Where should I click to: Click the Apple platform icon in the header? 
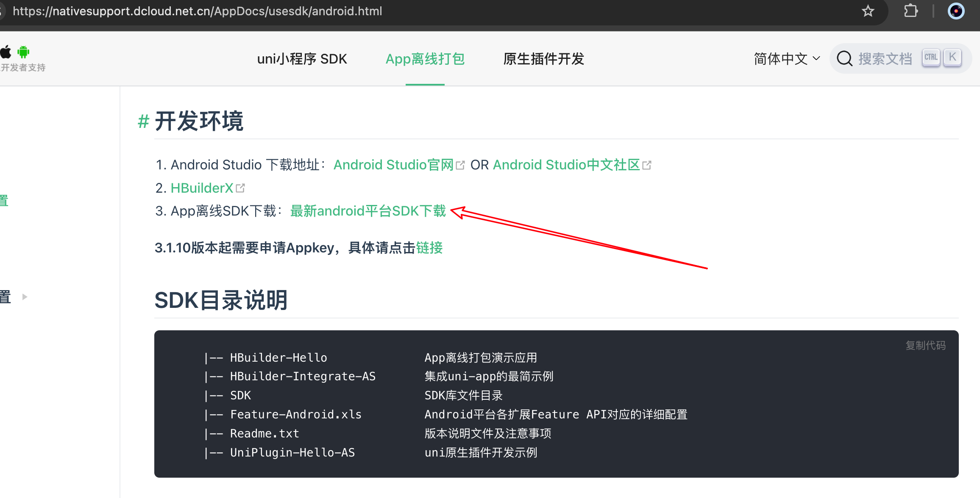[x=6, y=52]
